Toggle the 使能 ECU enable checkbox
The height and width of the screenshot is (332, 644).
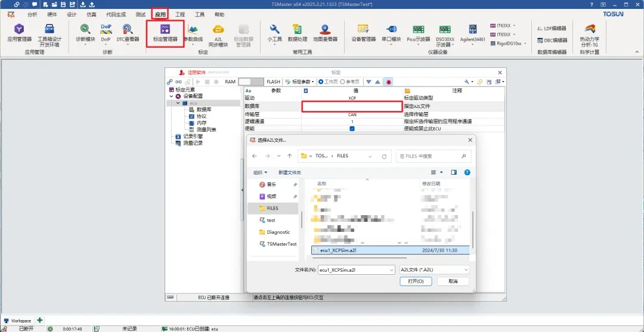352,128
